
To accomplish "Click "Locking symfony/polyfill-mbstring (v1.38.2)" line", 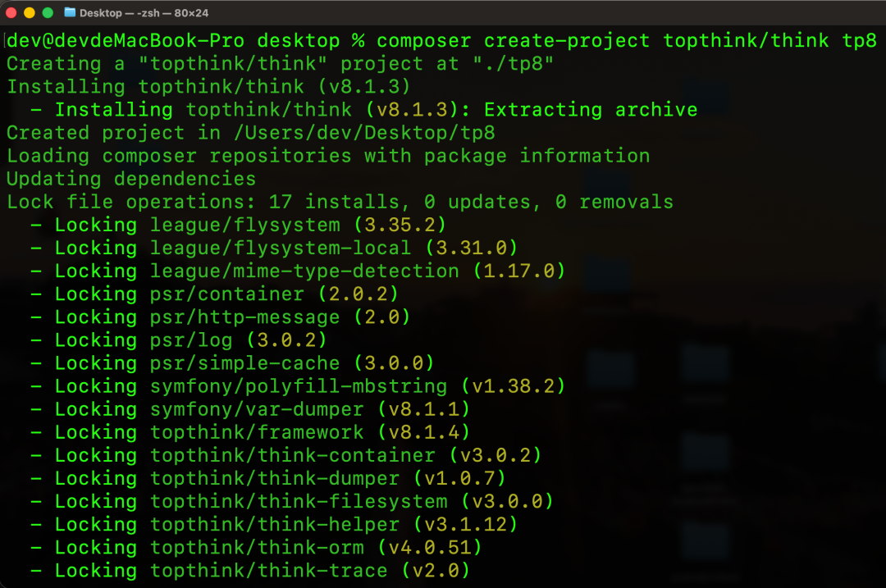I will pyautogui.click(x=299, y=386).
